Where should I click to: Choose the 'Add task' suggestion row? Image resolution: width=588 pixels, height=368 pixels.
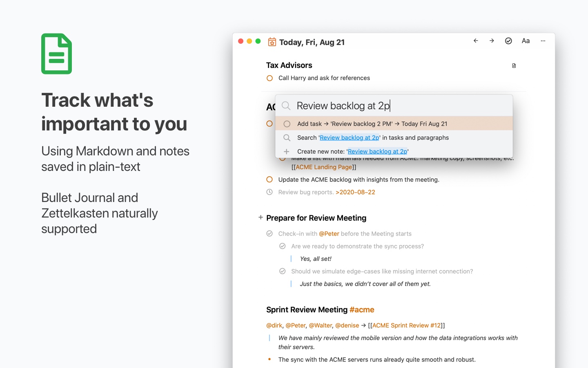coord(372,123)
